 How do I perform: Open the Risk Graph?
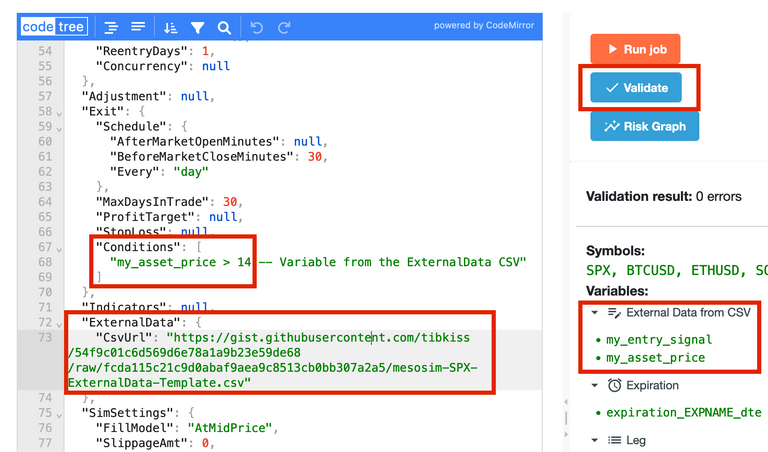tap(643, 126)
